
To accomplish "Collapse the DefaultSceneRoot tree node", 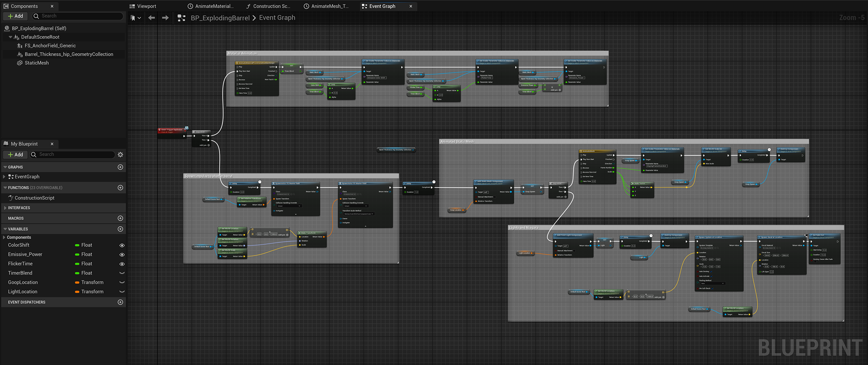I will pos(10,37).
